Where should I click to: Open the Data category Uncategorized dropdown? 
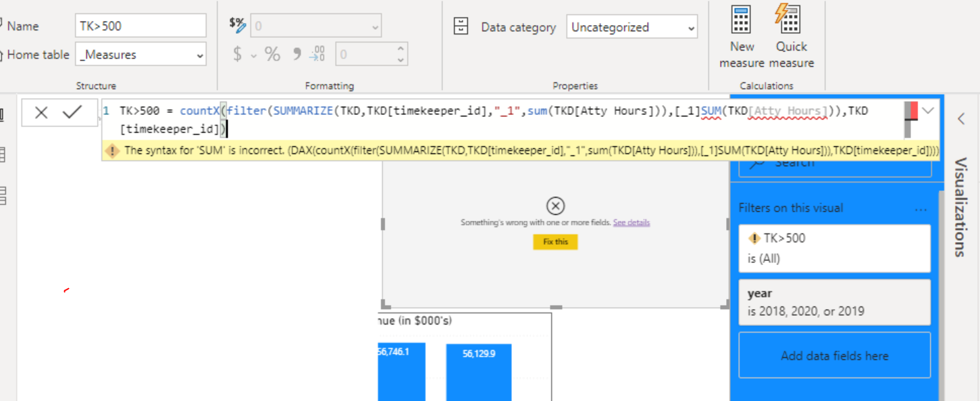point(632,27)
